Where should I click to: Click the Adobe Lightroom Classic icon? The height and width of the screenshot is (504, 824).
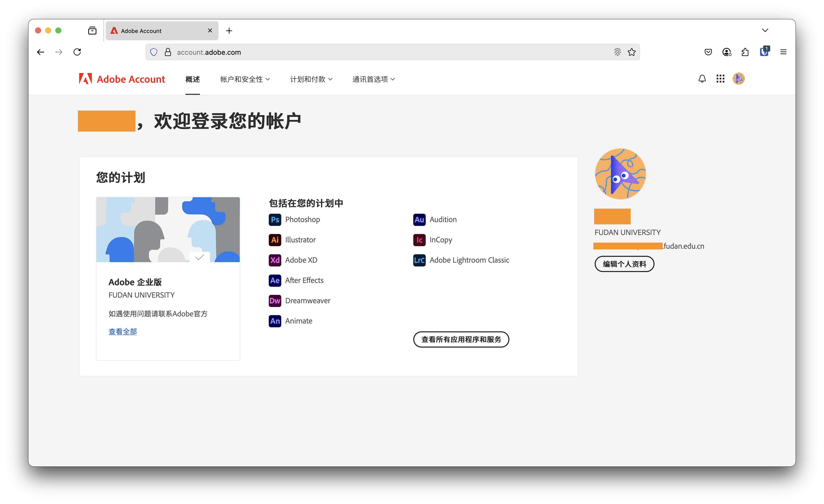click(x=419, y=260)
